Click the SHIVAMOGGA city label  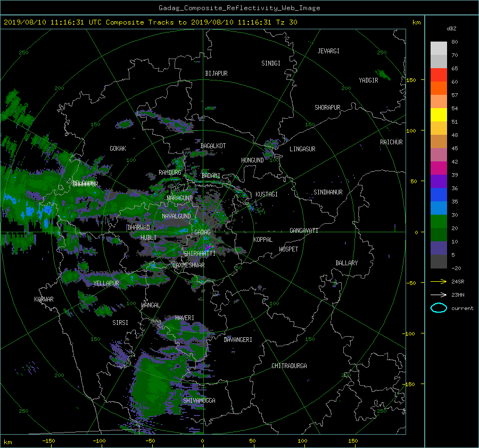click(199, 401)
